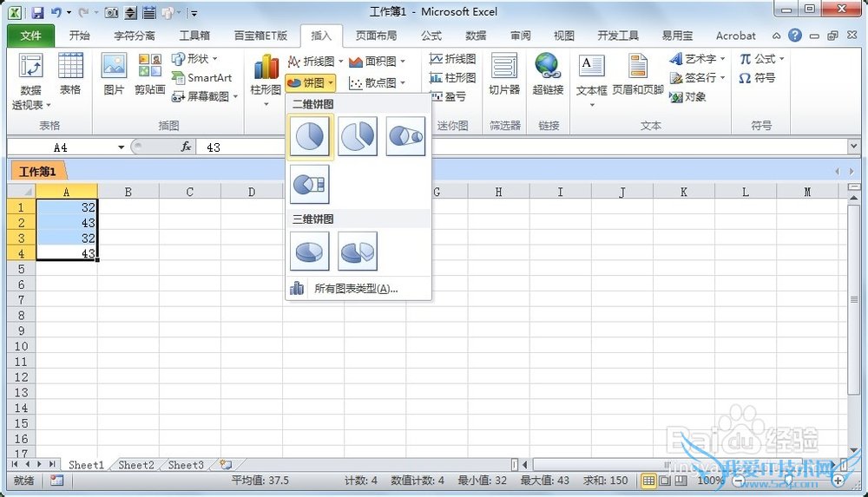Insert a slicer (切片器)
Screen dimensions: 868x497
point(504,75)
